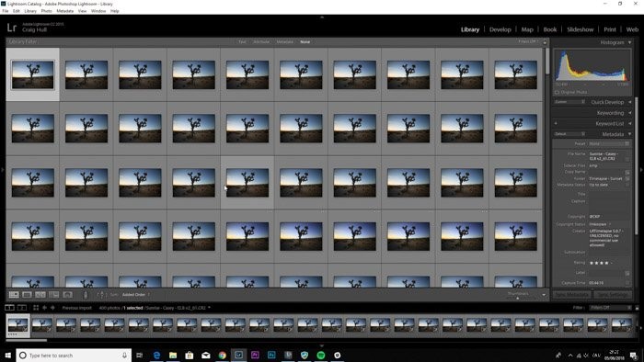
Task: Open Premiere Pro from the taskbar
Action: [x=255, y=355]
